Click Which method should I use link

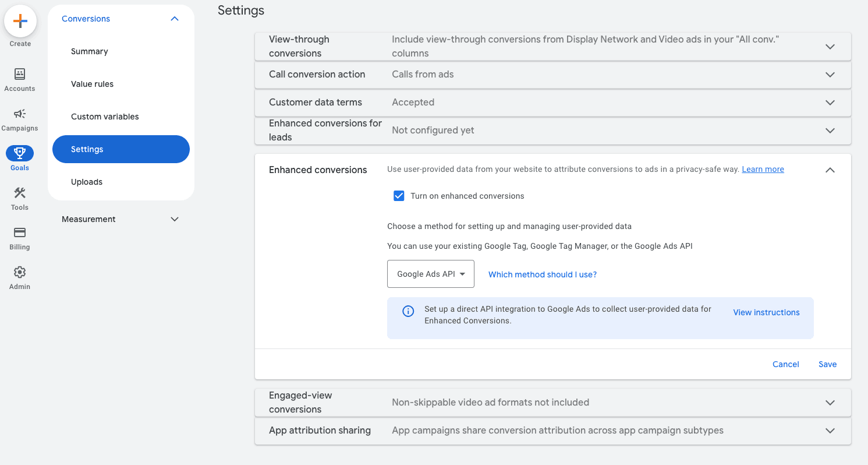click(x=543, y=274)
